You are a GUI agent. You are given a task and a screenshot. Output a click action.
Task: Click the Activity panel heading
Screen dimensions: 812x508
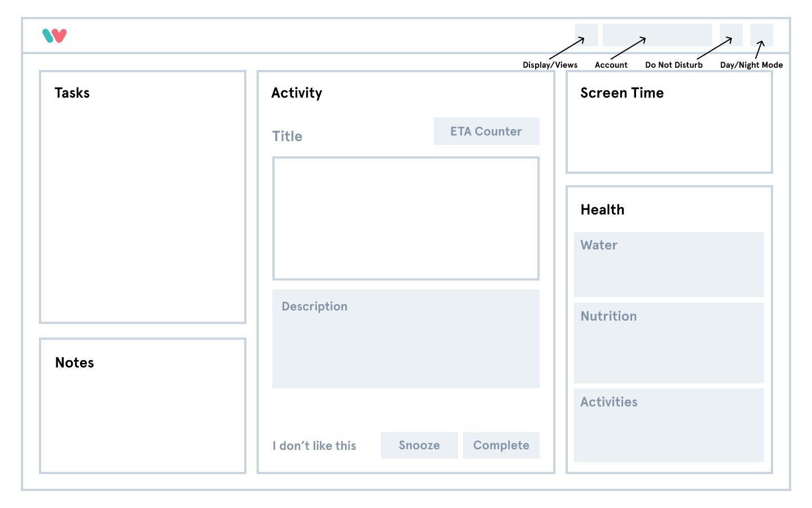[297, 93]
